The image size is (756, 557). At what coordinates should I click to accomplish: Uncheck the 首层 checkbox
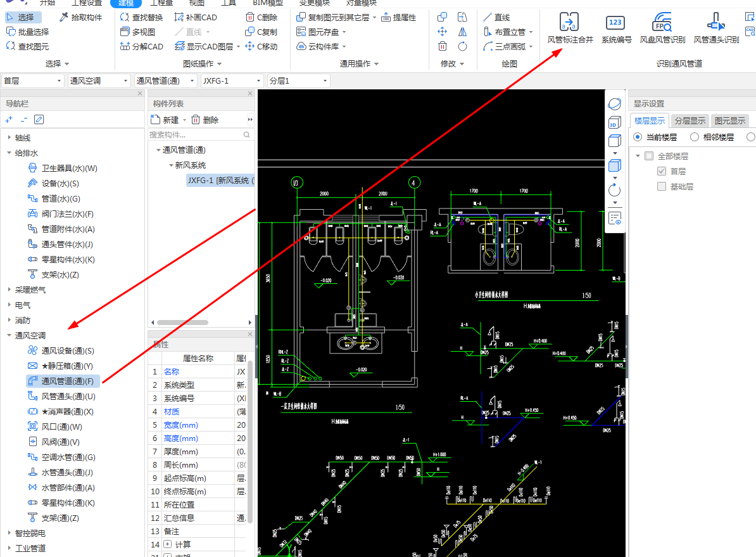click(662, 171)
